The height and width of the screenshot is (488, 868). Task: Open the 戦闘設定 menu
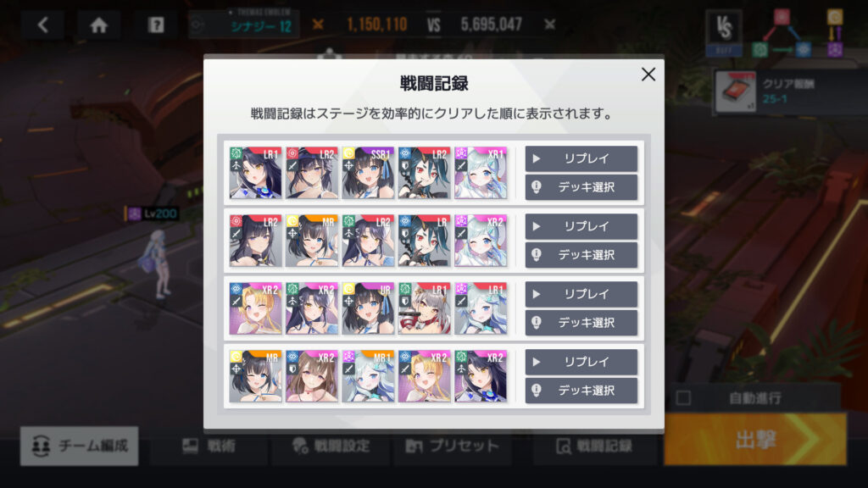(x=331, y=446)
